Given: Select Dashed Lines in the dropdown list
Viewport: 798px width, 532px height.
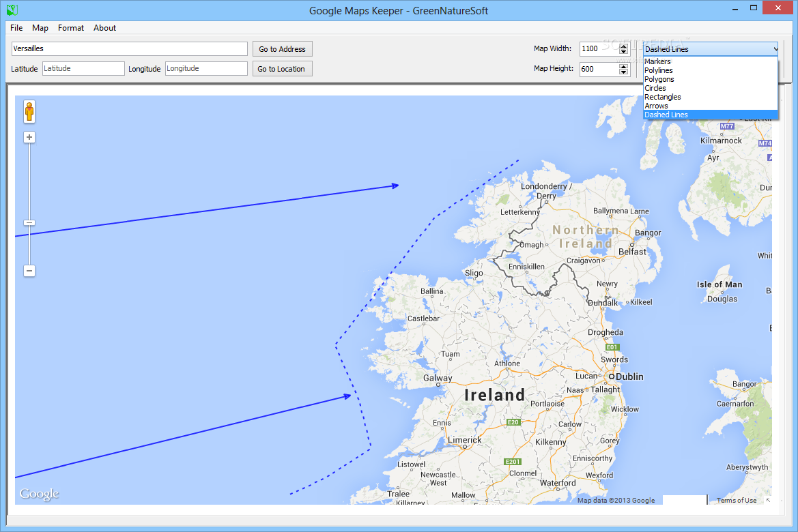Looking at the screenshot, I should click(711, 115).
